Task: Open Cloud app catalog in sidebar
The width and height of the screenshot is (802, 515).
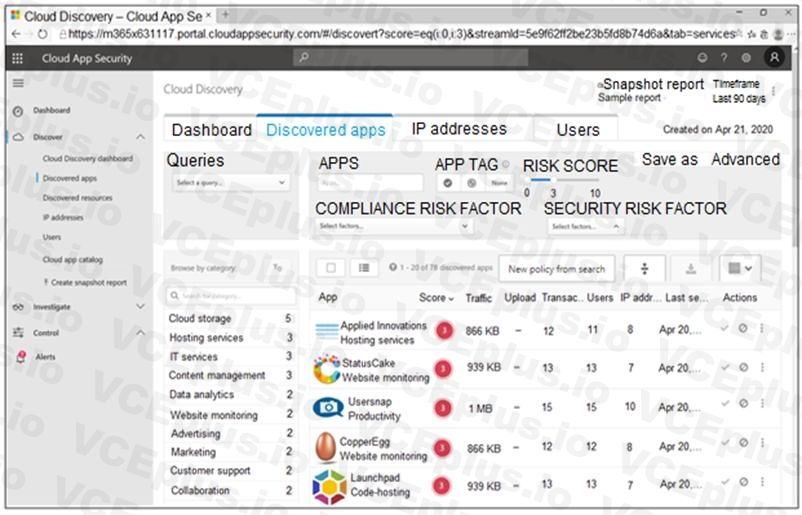Action: coord(73,260)
